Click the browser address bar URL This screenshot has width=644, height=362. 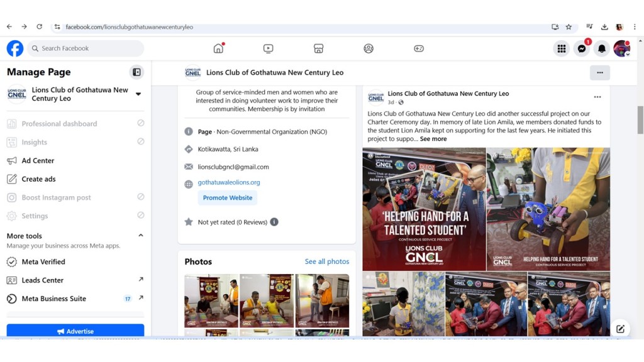(x=130, y=27)
